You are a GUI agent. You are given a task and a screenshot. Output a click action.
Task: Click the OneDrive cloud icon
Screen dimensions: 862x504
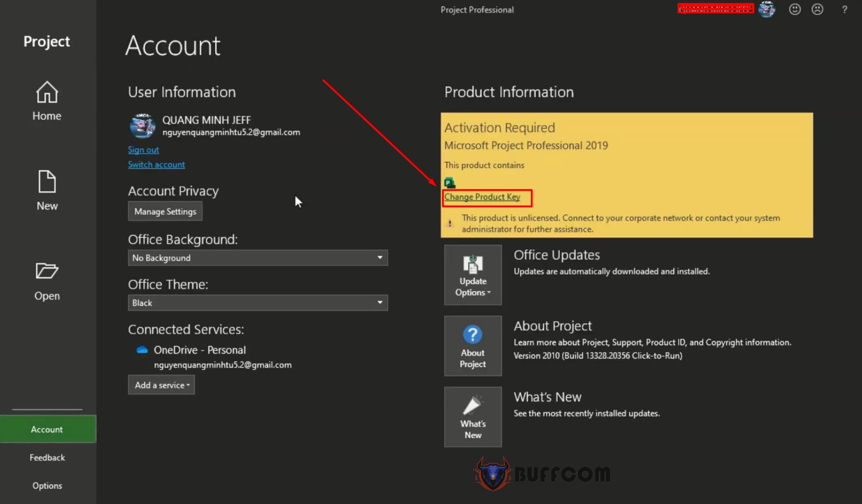click(142, 350)
